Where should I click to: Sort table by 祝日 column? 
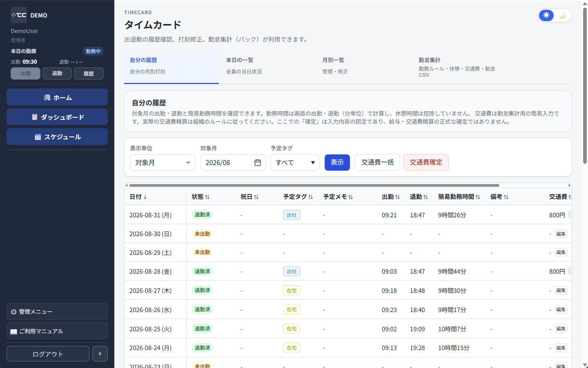click(x=249, y=197)
